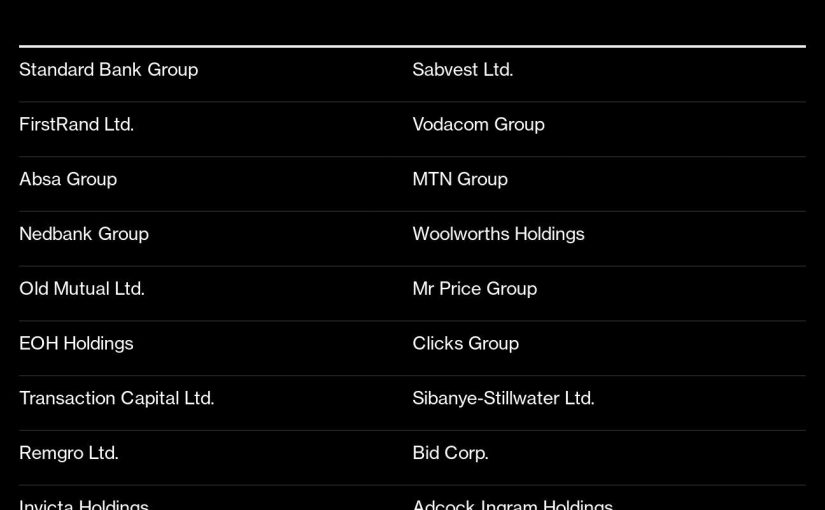Click Transaction Capital Ltd.
The height and width of the screenshot is (510, 825).
click(x=116, y=398)
